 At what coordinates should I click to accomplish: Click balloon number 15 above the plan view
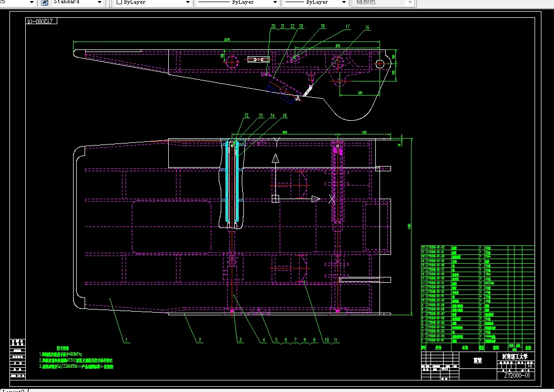click(284, 116)
